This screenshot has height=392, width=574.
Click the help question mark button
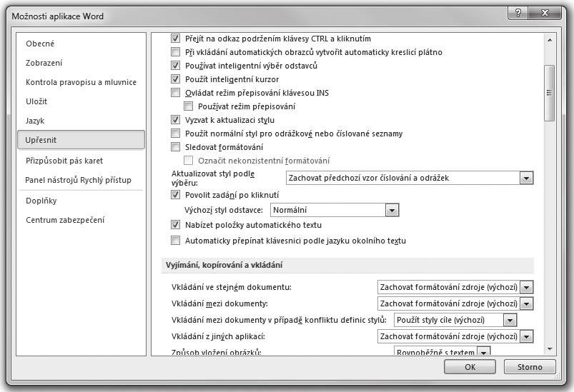[518, 13]
